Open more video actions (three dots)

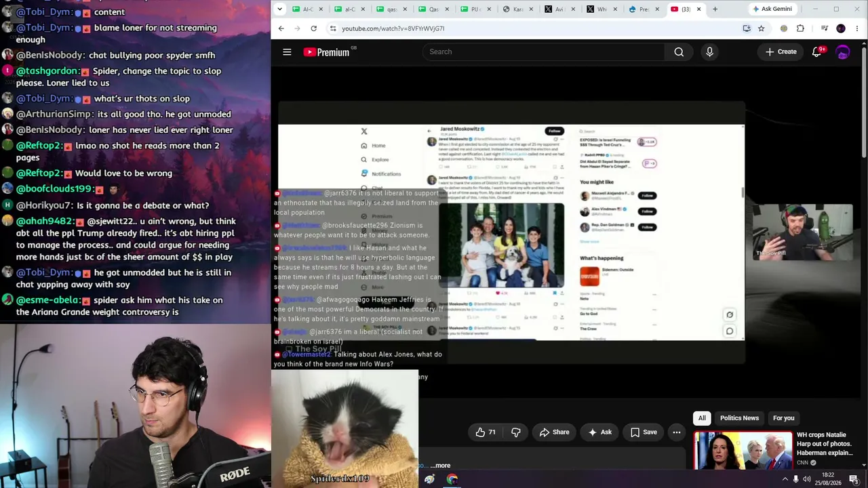pos(676,432)
